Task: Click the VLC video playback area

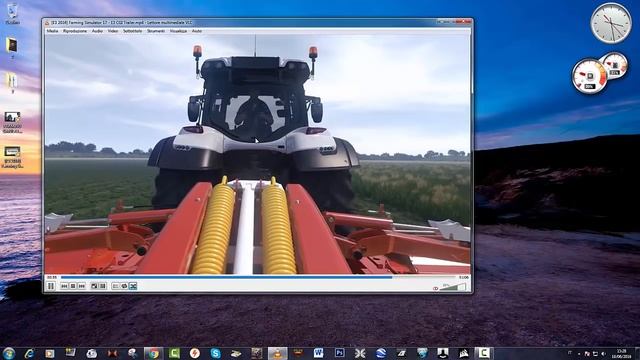Action: pos(258,154)
